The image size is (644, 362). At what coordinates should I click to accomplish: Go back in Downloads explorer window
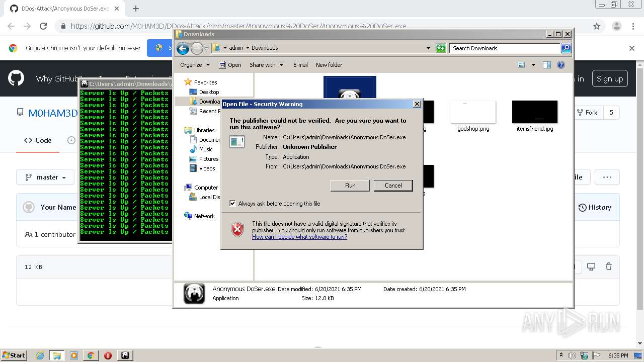(x=183, y=48)
